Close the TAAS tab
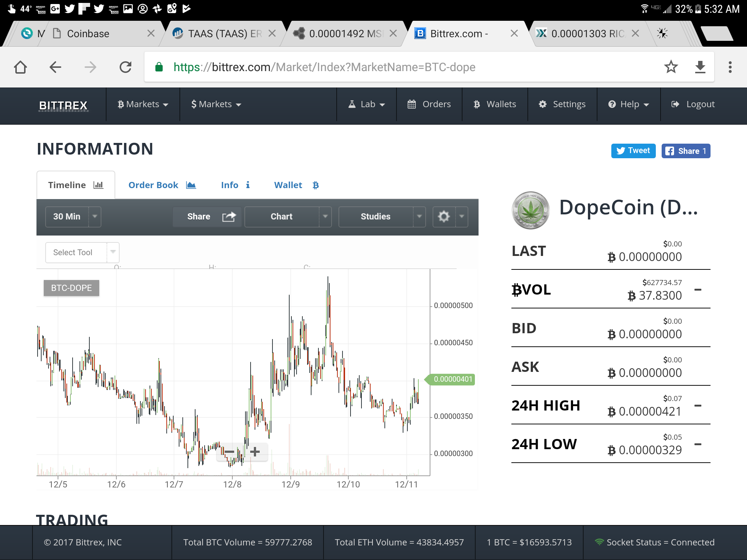 (272, 34)
